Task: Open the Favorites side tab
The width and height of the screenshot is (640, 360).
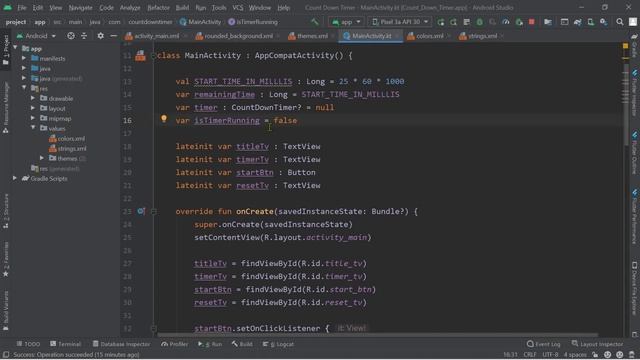Action: click(6, 259)
